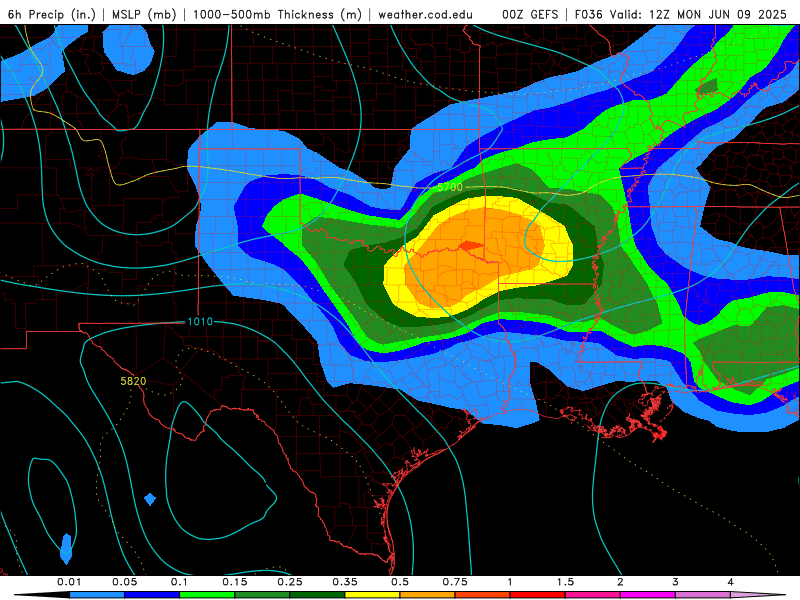
Task: Click the weather.cod.edu header text
Action: 425,14
